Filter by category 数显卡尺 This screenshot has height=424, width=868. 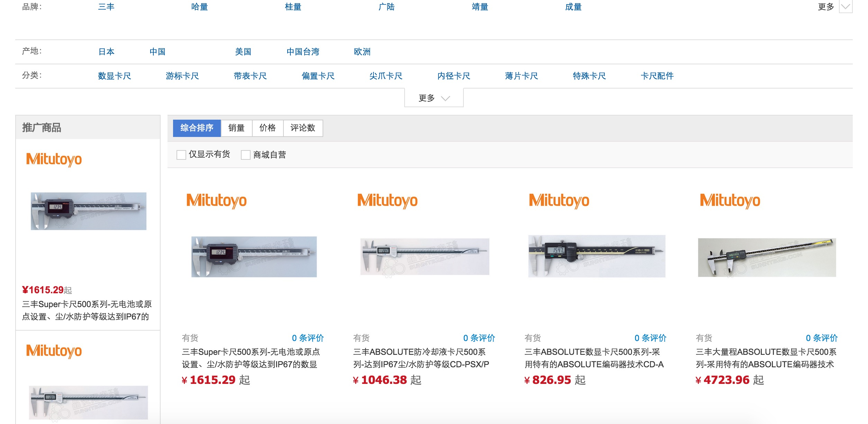(x=115, y=76)
